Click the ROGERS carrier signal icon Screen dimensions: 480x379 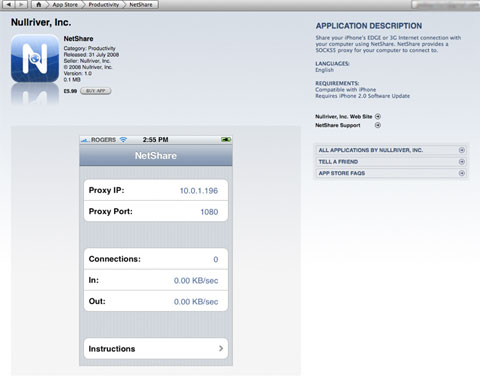point(85,140)
